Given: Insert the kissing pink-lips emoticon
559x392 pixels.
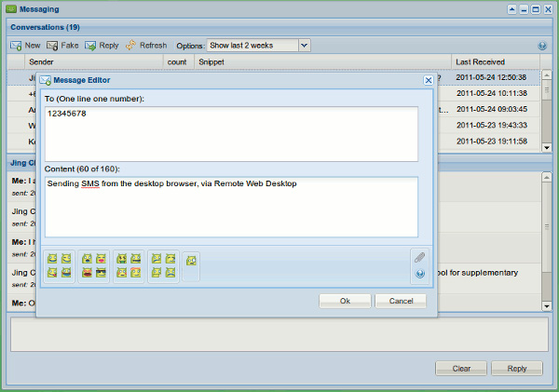Looking at the screenshot, I should coord(101,258).
